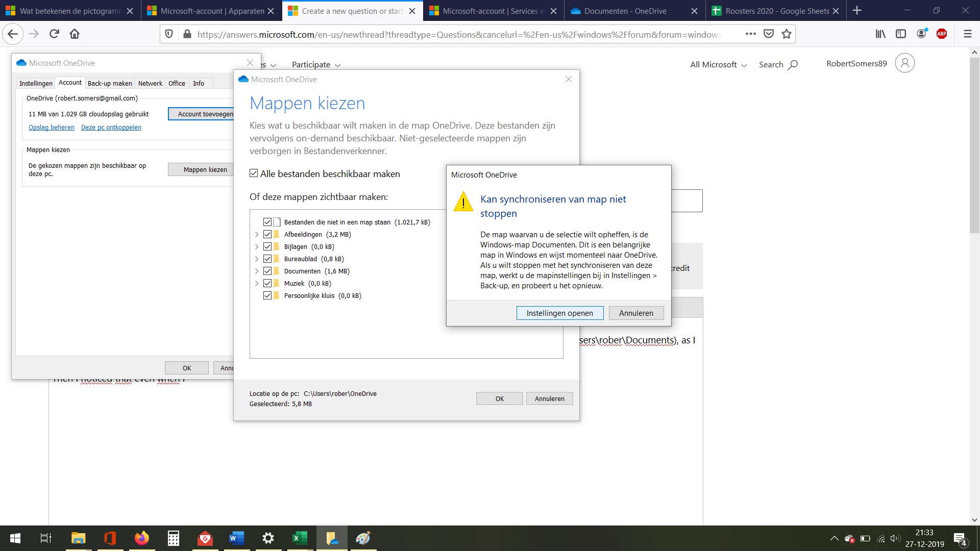Bookmark this page with the star icon
This screenshot has height=551, width=980.
point(787,34)
